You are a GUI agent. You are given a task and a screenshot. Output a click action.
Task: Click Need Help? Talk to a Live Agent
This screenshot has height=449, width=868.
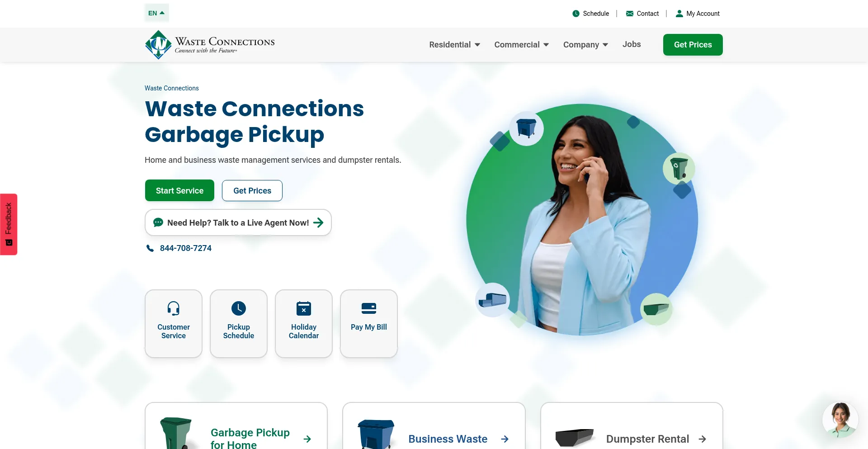238,222
